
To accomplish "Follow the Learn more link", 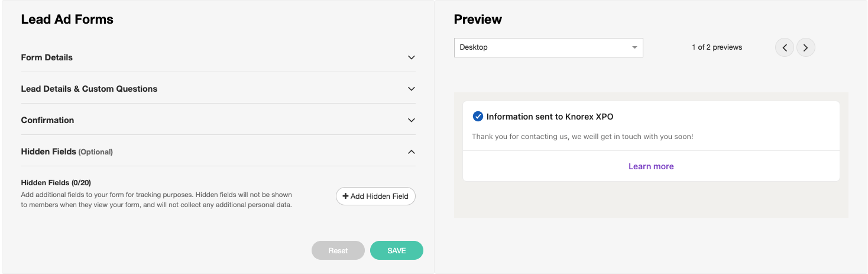I will click(x=651, y=166).
